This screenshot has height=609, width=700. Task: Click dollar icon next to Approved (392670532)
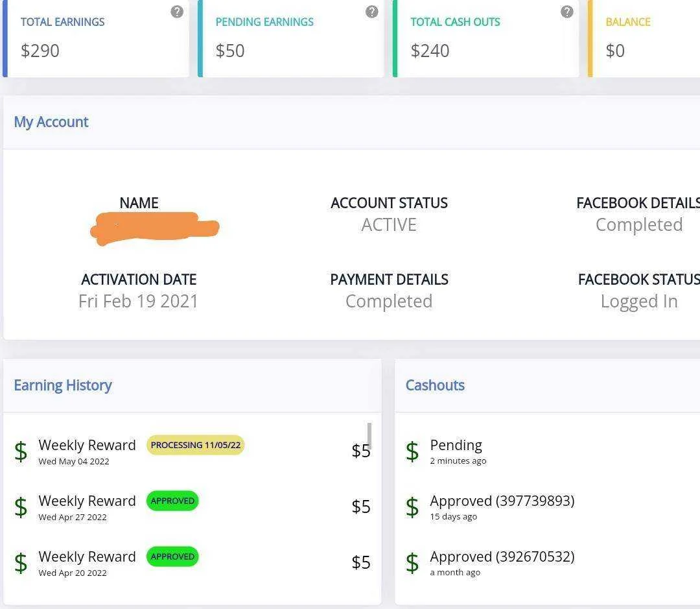point(412,563)
